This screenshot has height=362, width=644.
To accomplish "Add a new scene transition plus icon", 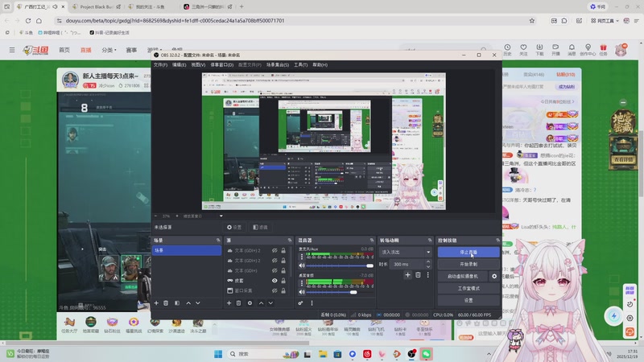I will (407, 275).
